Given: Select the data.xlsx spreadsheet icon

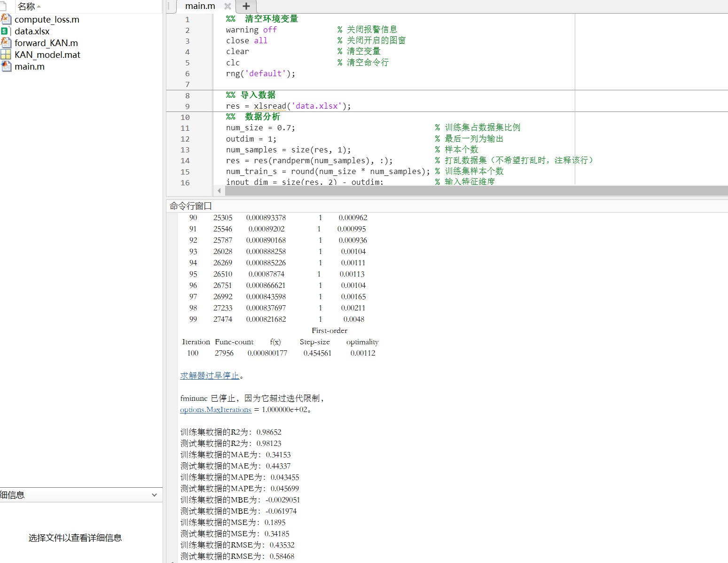Looking at the screenshot, I should coord(6,31).
